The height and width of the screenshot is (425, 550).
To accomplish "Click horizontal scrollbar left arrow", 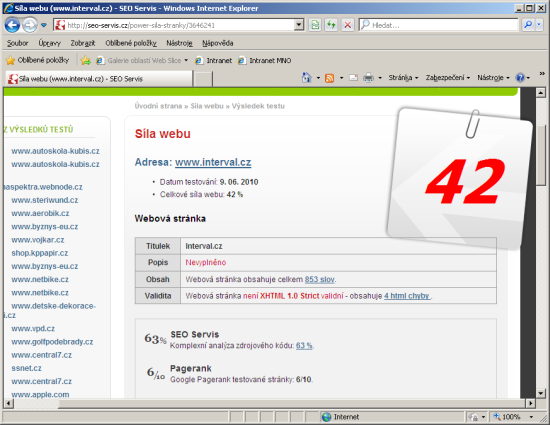I will click(x=9, y=403).
